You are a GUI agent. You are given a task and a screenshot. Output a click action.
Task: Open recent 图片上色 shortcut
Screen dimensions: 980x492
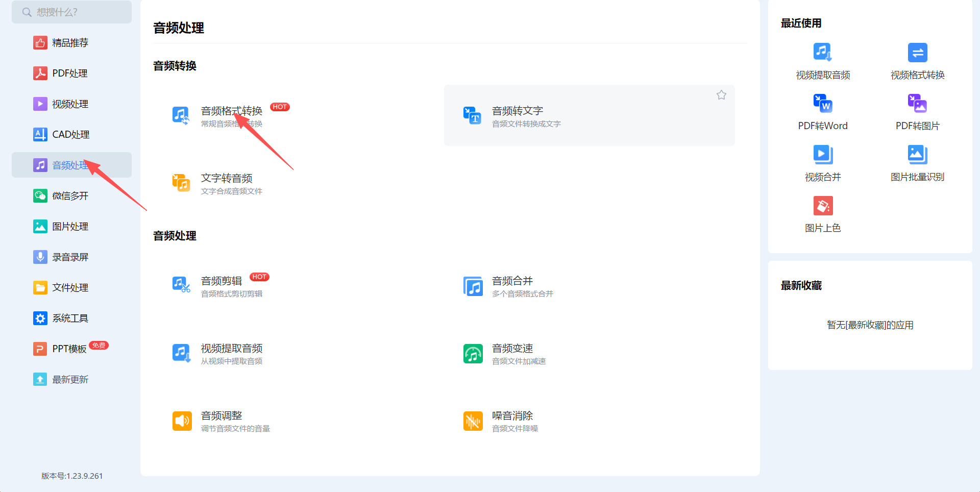823,214
